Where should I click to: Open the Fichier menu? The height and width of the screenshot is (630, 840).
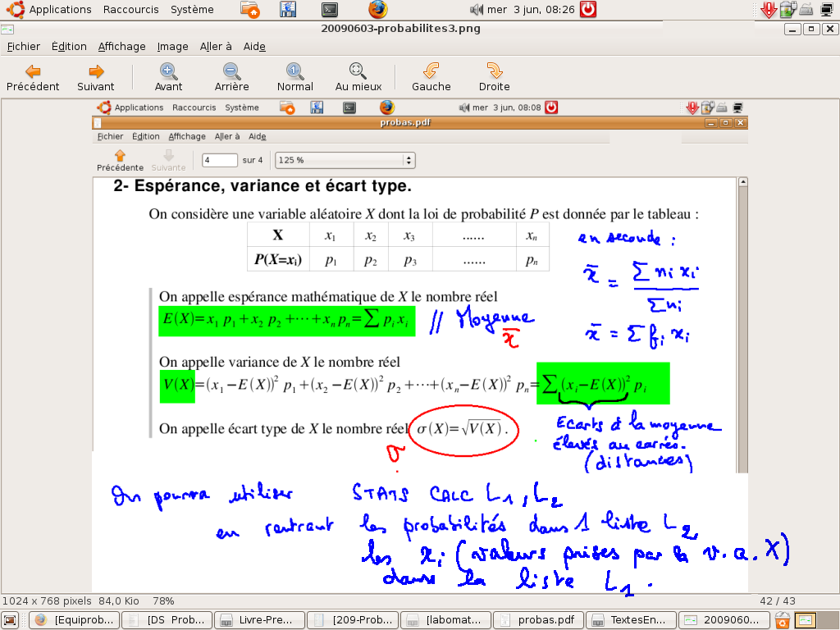click(23, 47)
